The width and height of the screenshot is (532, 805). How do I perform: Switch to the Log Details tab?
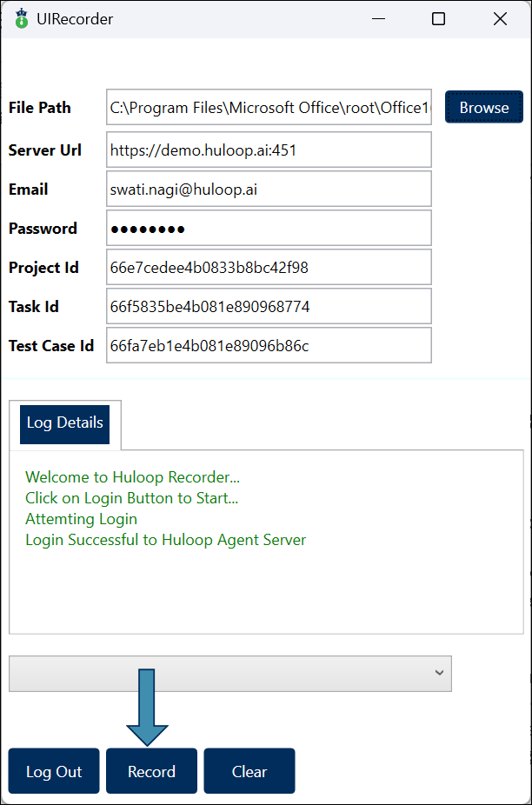65,423
